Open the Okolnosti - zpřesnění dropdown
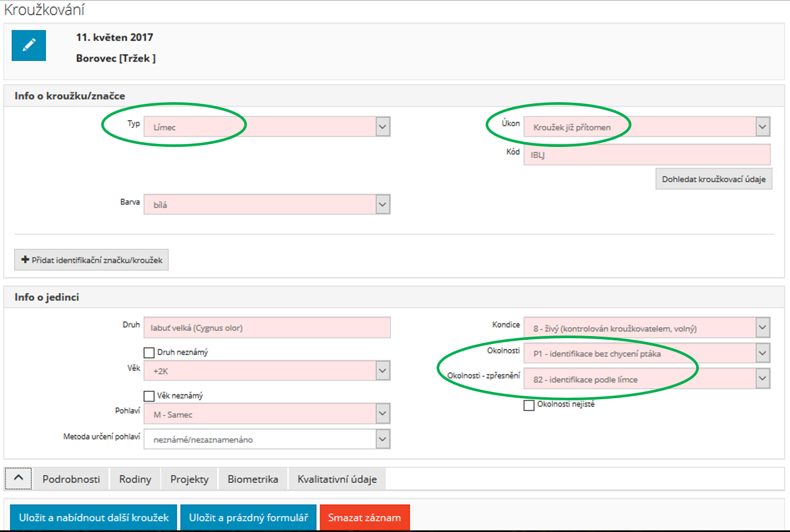This screenshot has height=532, width=790. pyautogui.click(x=647, y=379)
